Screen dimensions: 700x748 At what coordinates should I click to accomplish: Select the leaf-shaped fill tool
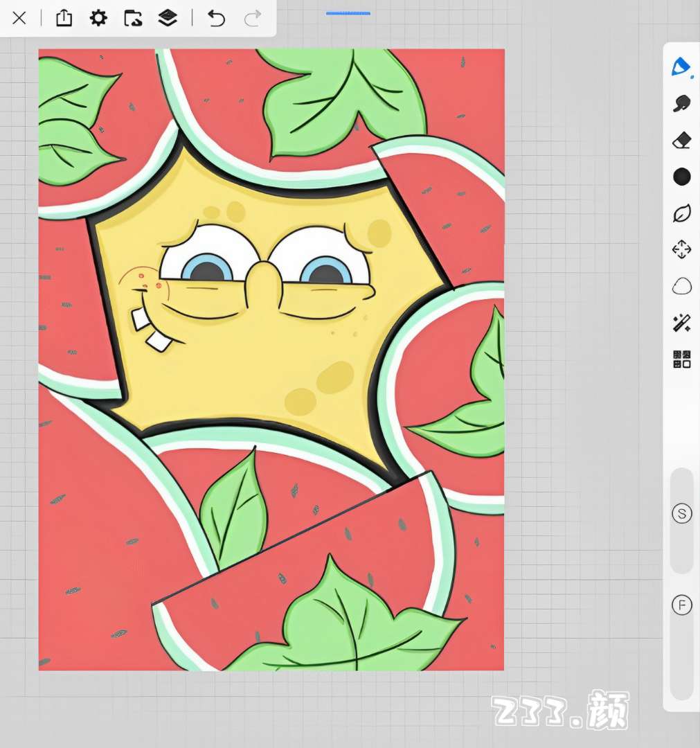click(x=682, y=213)
